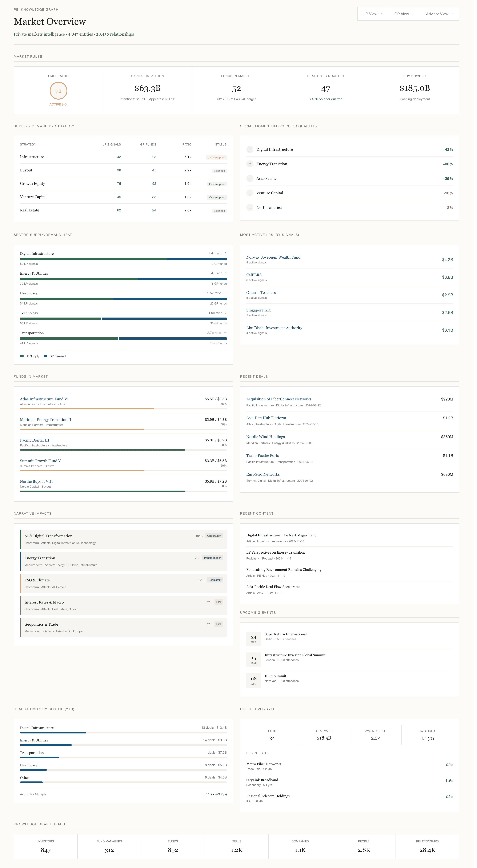Screen dimensions: 477x868
Task: Click the 24 FEB event date badge
Action: click(254, 639)
